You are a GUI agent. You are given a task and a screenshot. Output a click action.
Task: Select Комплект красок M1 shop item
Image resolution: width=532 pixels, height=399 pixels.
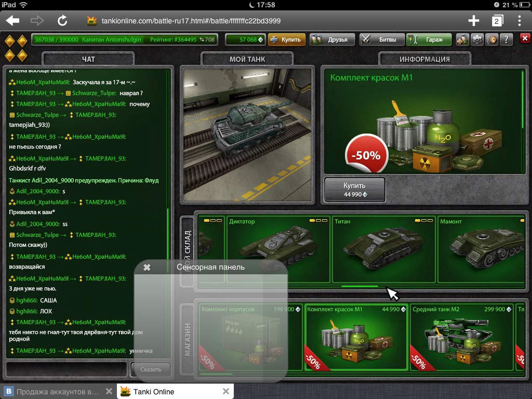tap(355, 337)
